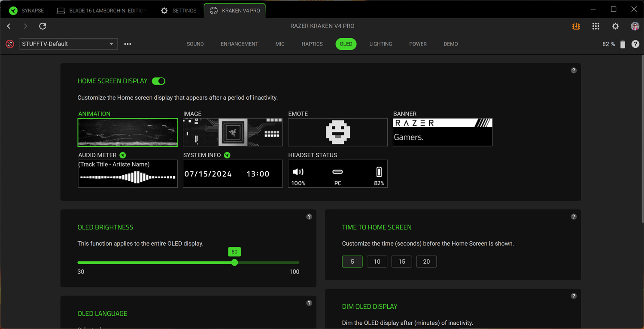Toggle the Home Screen Display switch
This screenshot has height=329, width=644.
pos(158,81)
